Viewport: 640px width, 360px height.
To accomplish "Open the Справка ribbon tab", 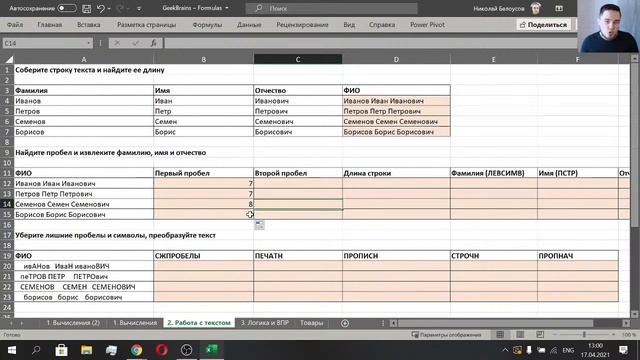I will click(x=382, y=24).
